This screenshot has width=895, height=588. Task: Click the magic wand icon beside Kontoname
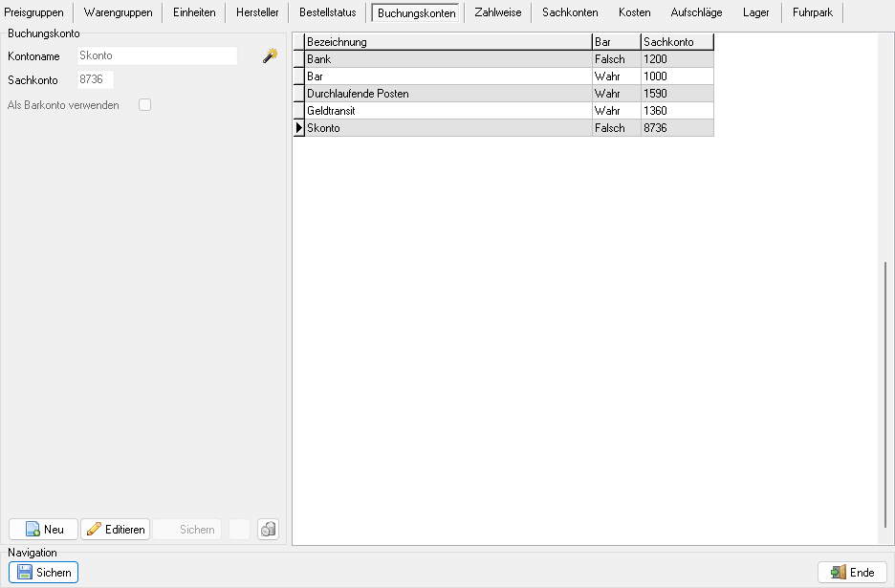[x=270, y=56]
